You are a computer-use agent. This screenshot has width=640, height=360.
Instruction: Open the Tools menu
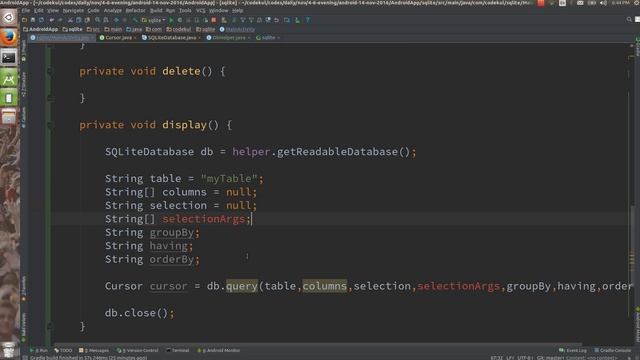pos(185,11)
